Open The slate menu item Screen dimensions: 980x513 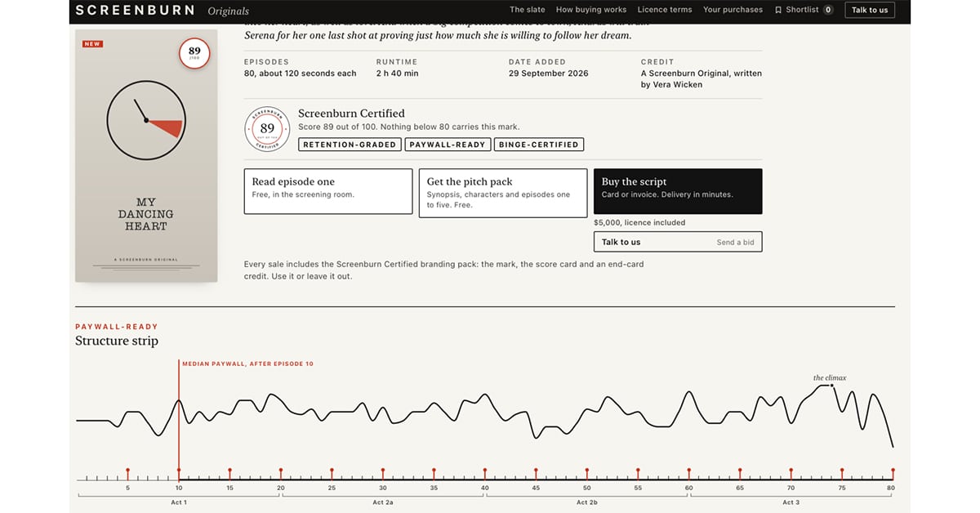pos(528,10)
